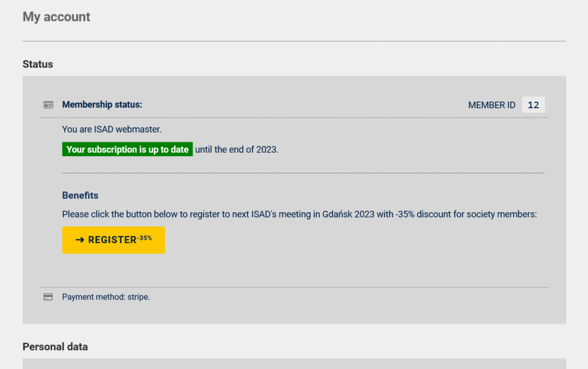Click the until the end of 2023 text
This screenshot has height=369, width=588.
click(237, 149)
